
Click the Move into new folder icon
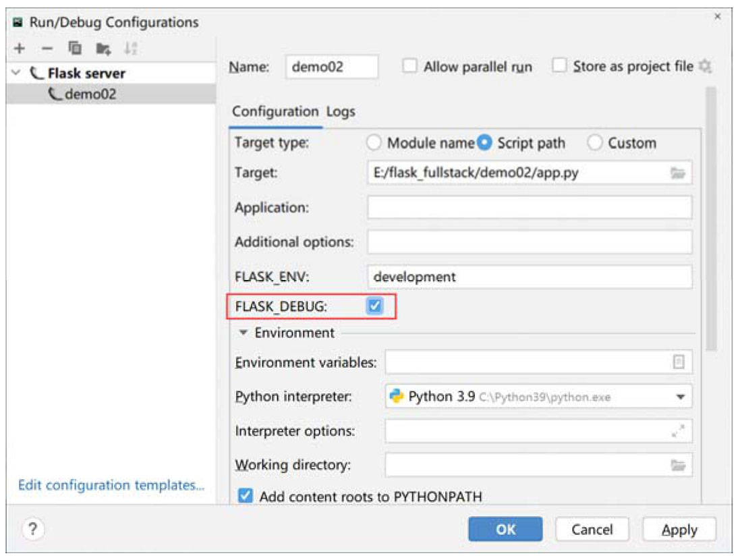[x=102, y=48]
